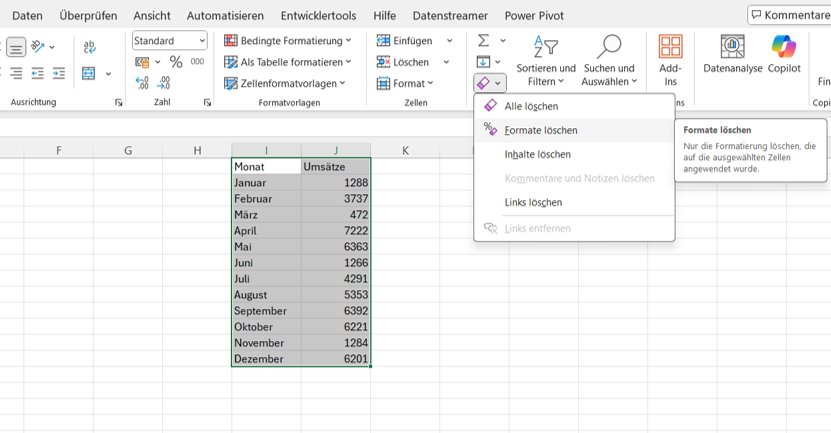Expand the Standard number format dropdown
831x433 pixels.
coord(202,41)
